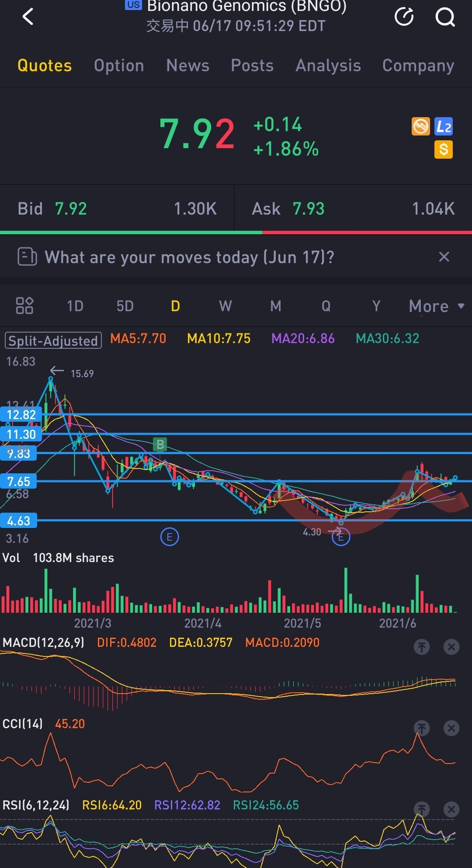Tap the orange no-shorting badge icon
The height and width of the screenshot is (868, 472).
[421, 127]
